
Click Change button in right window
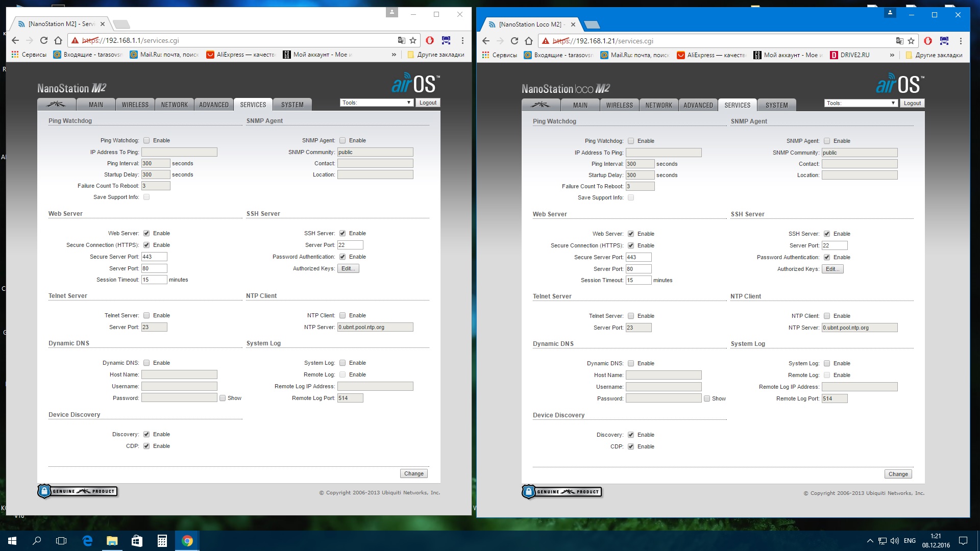tap(898, 474)
